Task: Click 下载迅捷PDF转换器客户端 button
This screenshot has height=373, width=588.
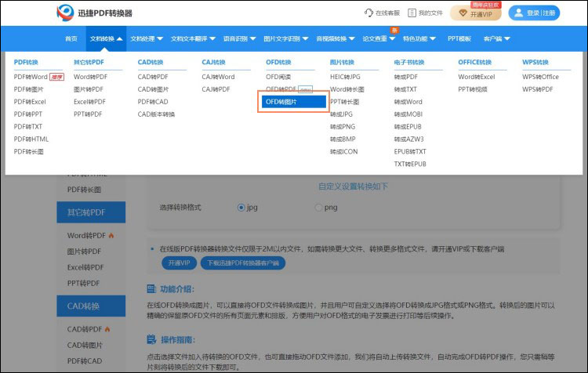Action: pos(243,263)
